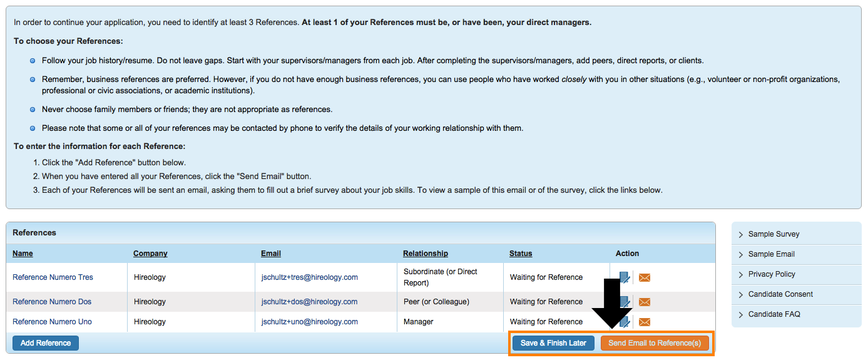
Task: Click edit icon for Reference Numero Uno
Action: (x=624, y=322)
